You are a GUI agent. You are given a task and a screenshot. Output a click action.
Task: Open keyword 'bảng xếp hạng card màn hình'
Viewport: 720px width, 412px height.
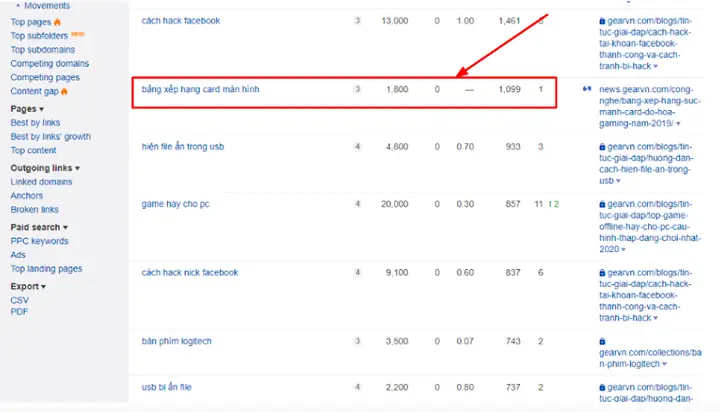(x=200, y=89)
